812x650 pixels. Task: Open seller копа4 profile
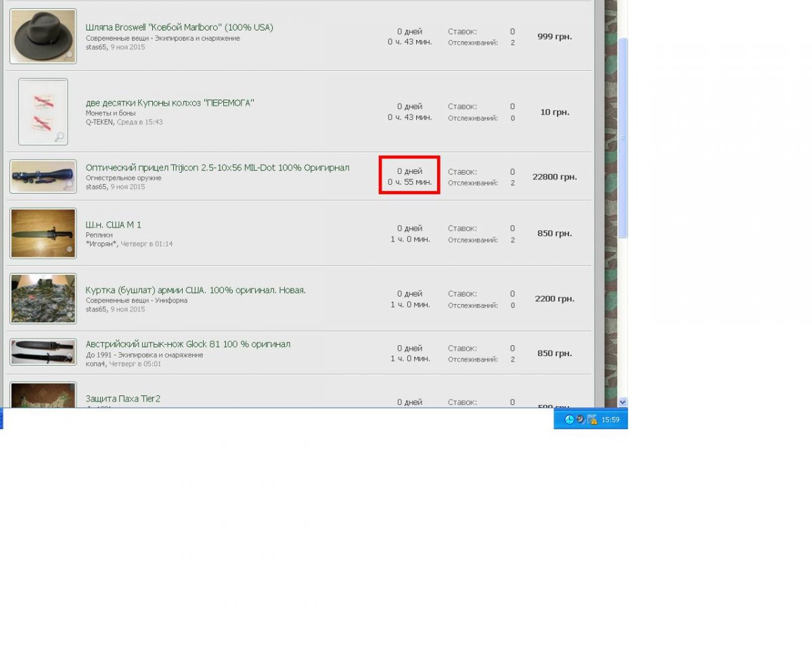coord(95,364)
